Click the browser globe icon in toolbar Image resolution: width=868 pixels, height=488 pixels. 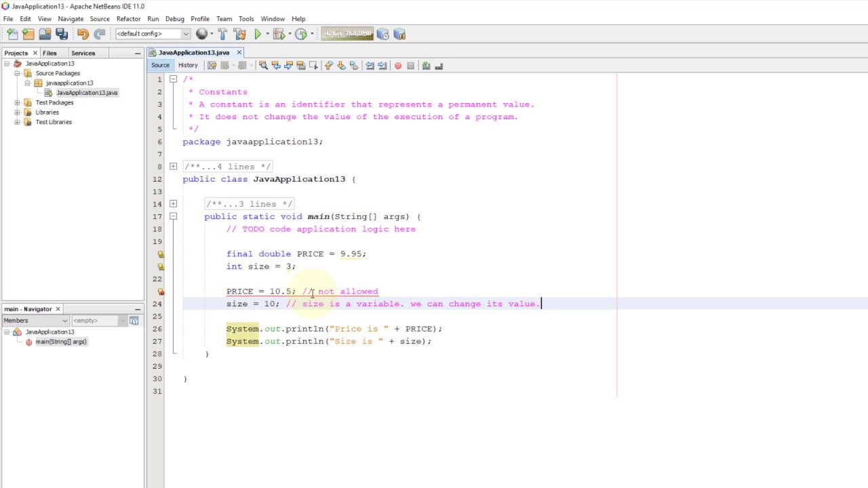tap(201, 34)
